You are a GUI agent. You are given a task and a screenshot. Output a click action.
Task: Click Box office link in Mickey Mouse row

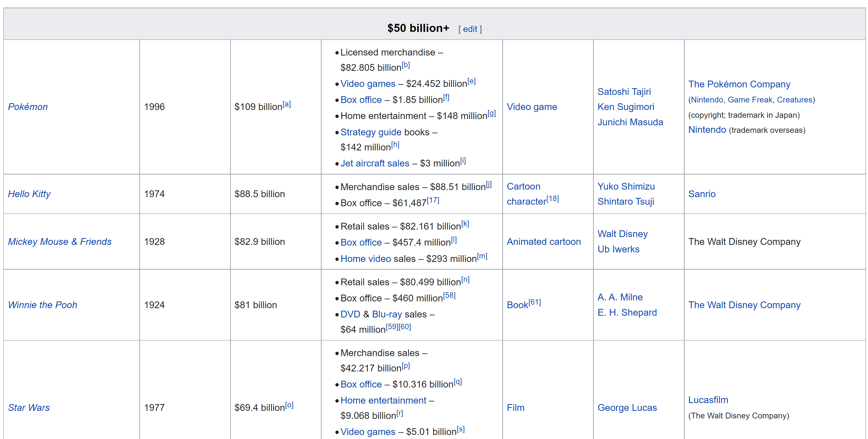tap(361, 242)
